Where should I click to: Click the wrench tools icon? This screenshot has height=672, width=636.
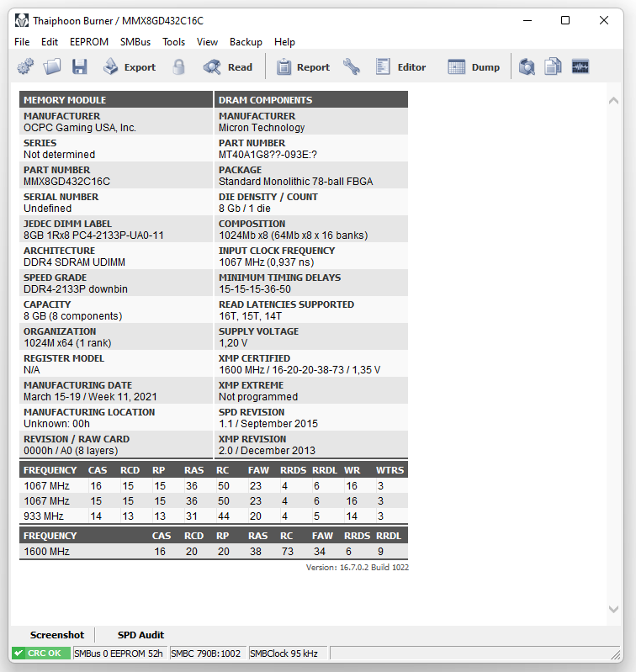click(352, 66)
